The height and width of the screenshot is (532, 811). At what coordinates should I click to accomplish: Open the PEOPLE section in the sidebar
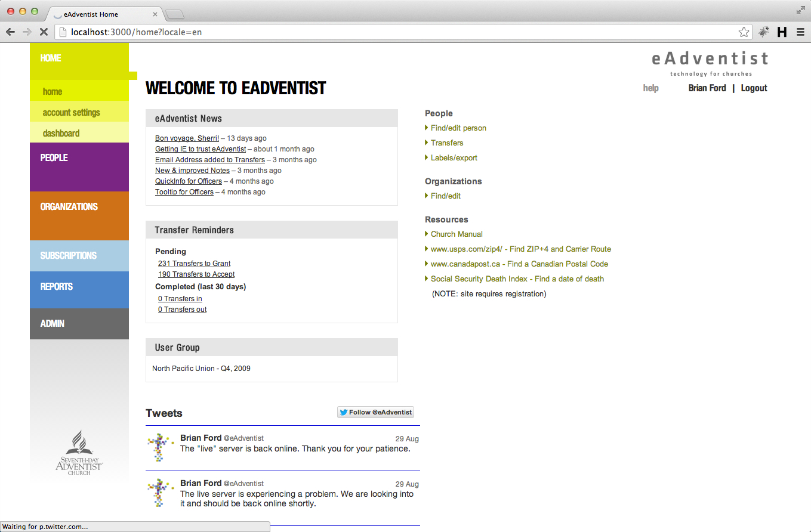(x=79, y=167)
